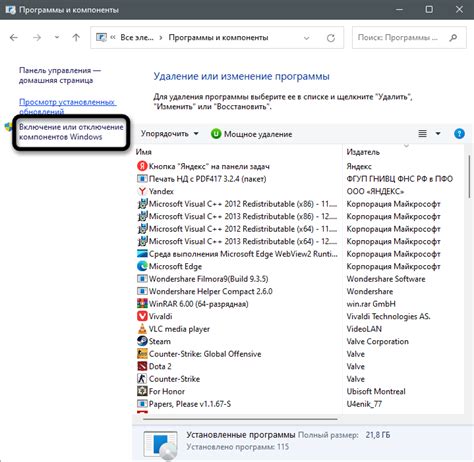Open Панель управления — домашняя страница link
Image resolution: width=474 pixels, height=462 pixels.
point(60,75)
